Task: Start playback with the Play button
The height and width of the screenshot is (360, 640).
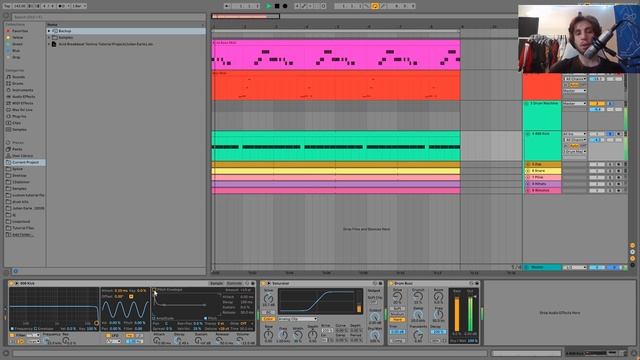Action: point(269,6)
